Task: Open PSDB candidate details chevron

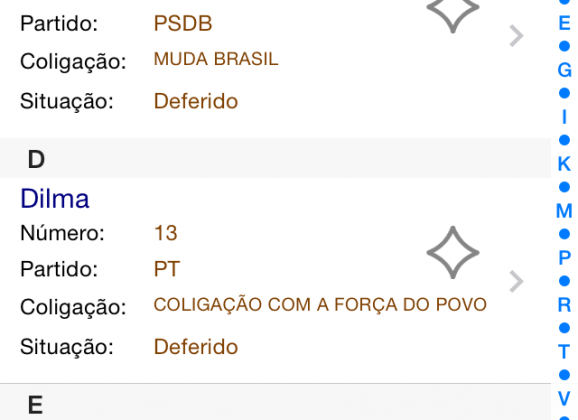Action: (x=516, y=36)
